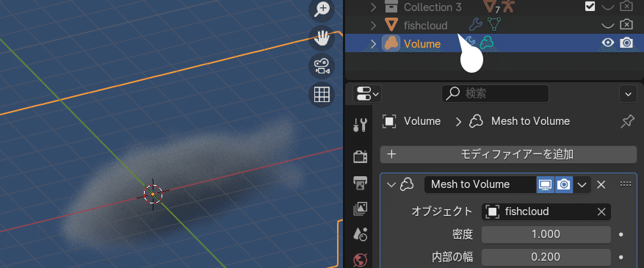
Task: Disable Volume in renders via camera icon
Action: [626, 43]
